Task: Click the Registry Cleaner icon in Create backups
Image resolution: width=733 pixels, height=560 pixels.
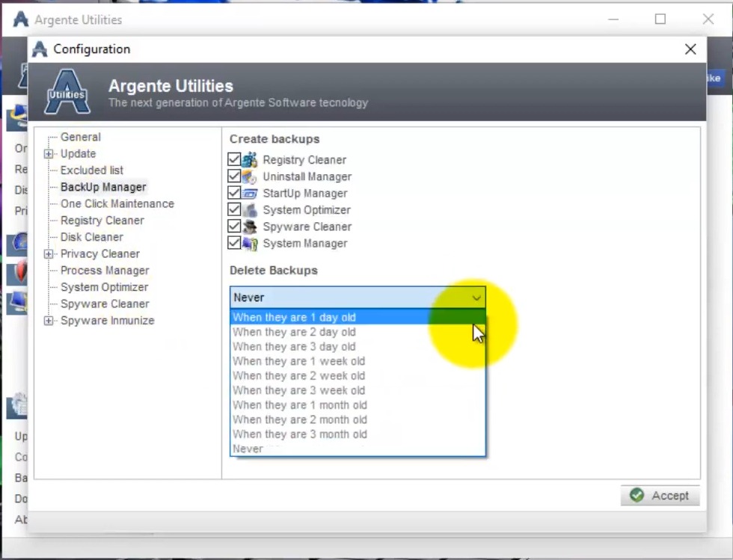Action: (x=250, y=160)
